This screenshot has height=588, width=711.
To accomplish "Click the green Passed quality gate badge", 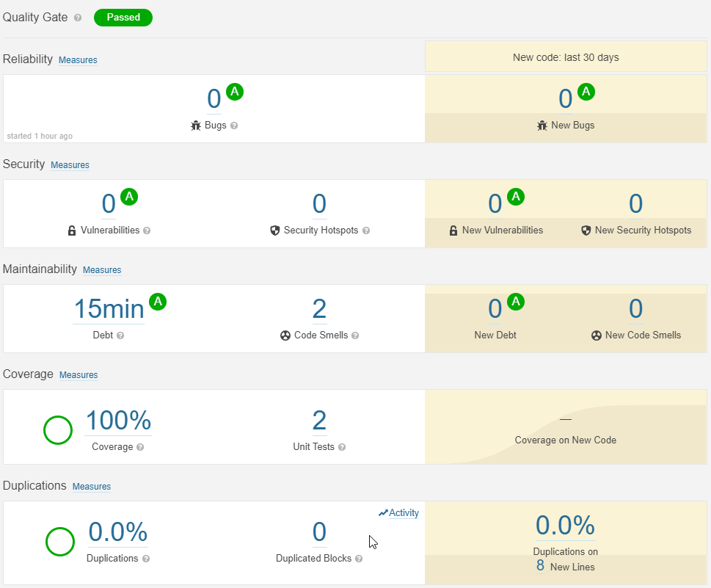I will pos(123,17).
